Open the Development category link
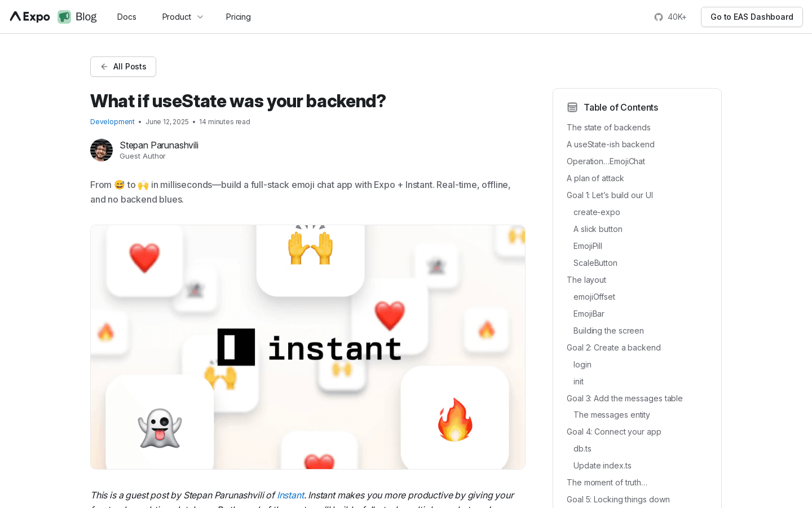Image resolution: width=812 pixels, height=508 pixels. point(112,122)
